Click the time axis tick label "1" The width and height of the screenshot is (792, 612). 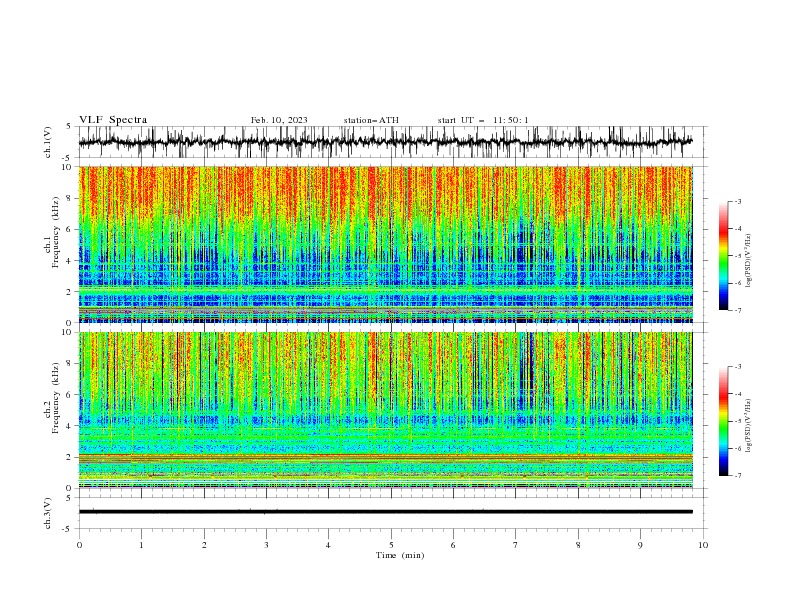click(141, 545)
